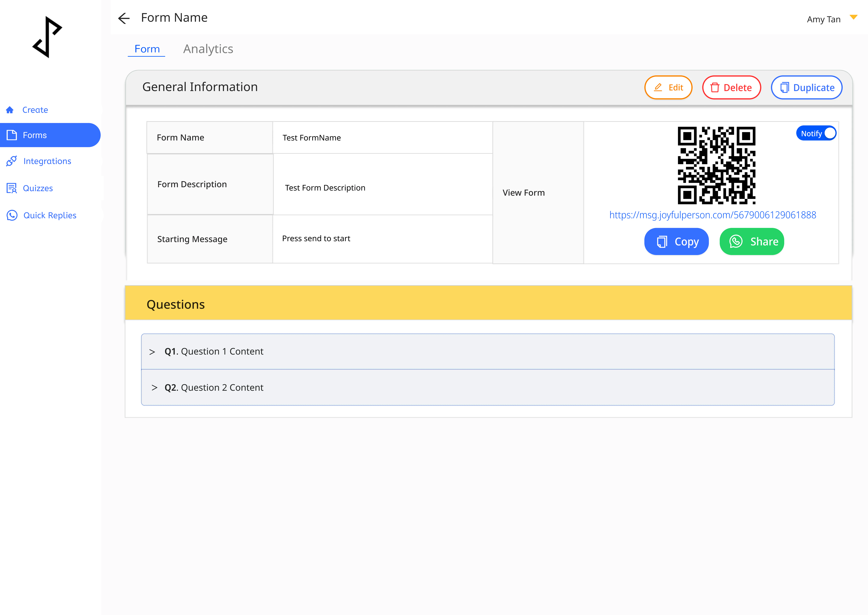Click the Edit text label
The height and width of the screenshot is (615, 868).
coord(676,87)
